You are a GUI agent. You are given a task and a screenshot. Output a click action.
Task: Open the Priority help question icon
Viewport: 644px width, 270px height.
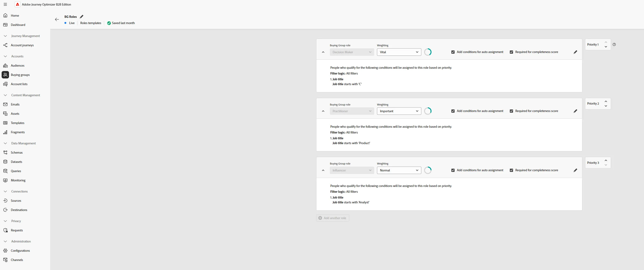click(x=614, y=45)
